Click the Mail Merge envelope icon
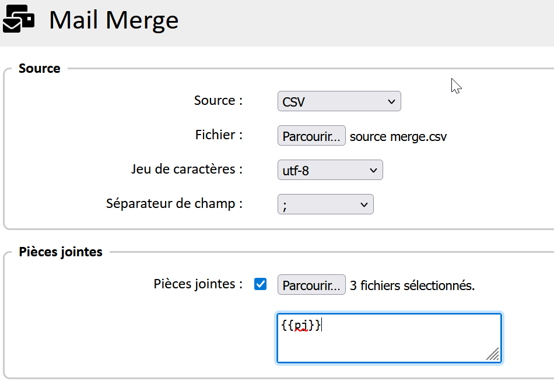The image size is (554, 392). (x=19, y=19)
